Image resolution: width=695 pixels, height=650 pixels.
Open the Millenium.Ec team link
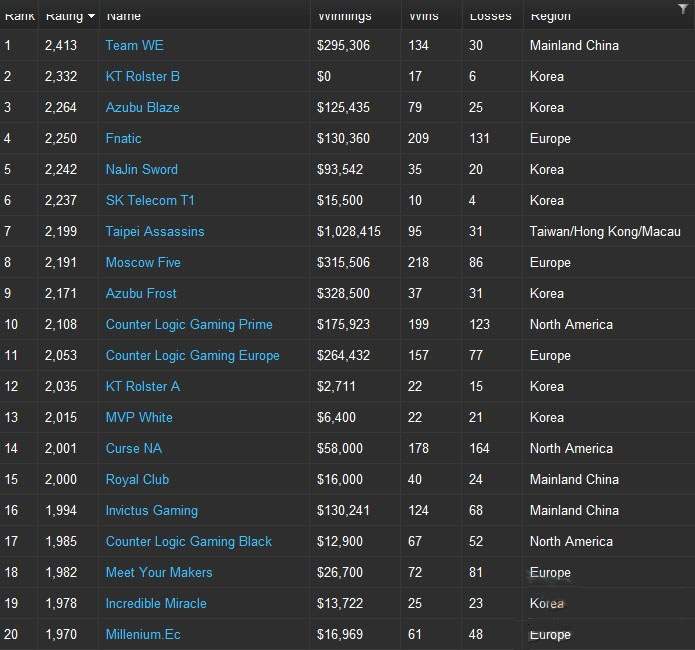143,635
